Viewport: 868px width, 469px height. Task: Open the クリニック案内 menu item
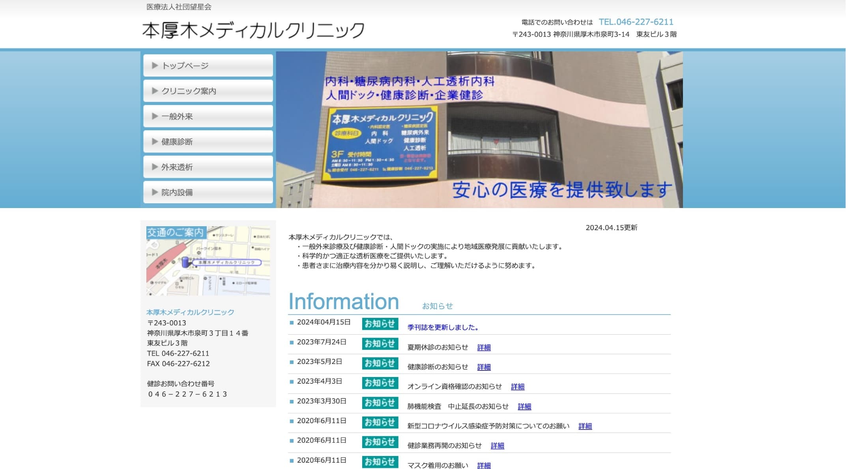point(208,91)
